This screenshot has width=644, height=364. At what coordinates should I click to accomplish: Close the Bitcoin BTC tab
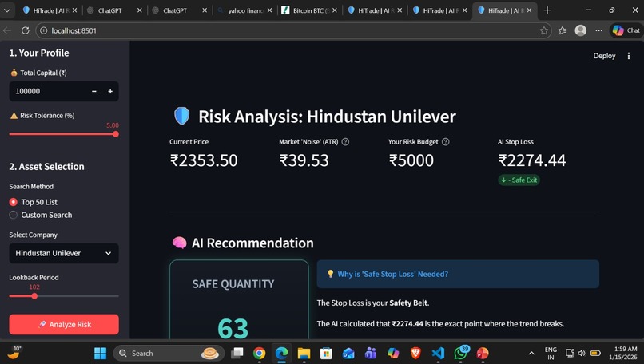[335, 10]
